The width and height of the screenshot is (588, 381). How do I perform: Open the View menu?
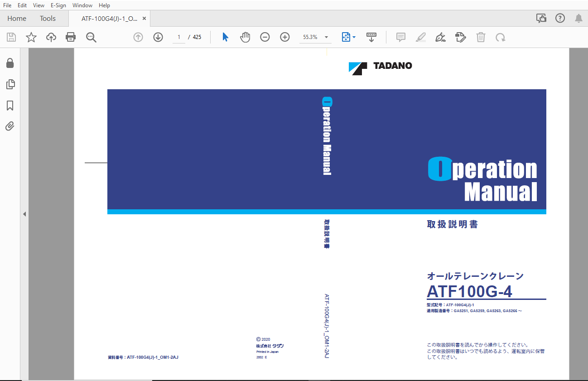39,5
